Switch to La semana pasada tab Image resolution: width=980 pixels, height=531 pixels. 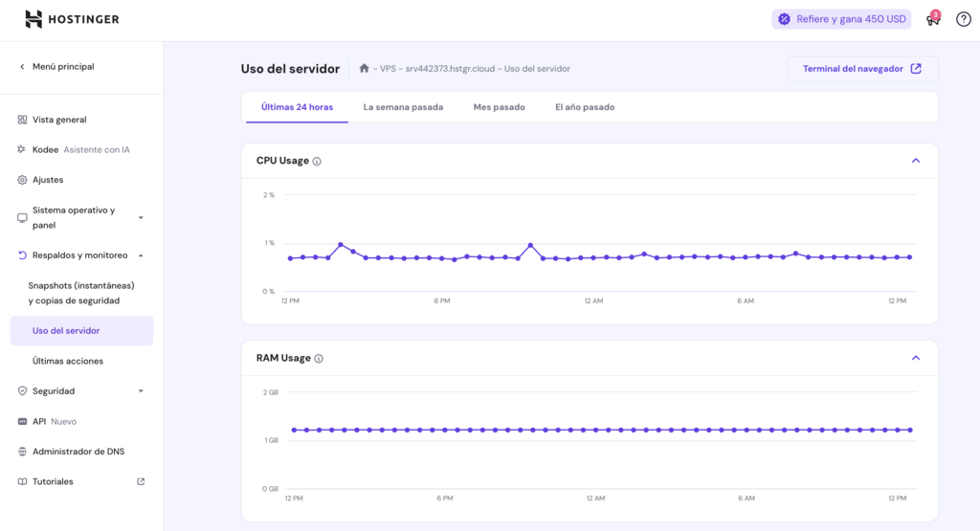[x=403, y=107]
